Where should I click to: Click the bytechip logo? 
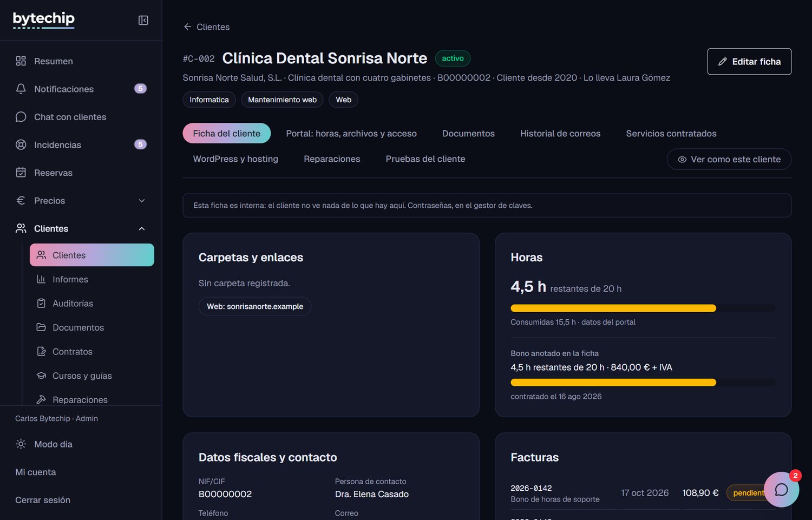pos(44,20)
